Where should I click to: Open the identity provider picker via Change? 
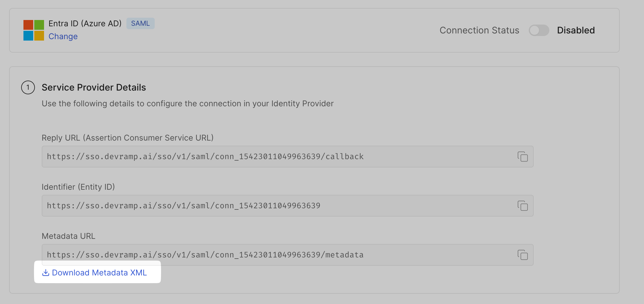63,36
